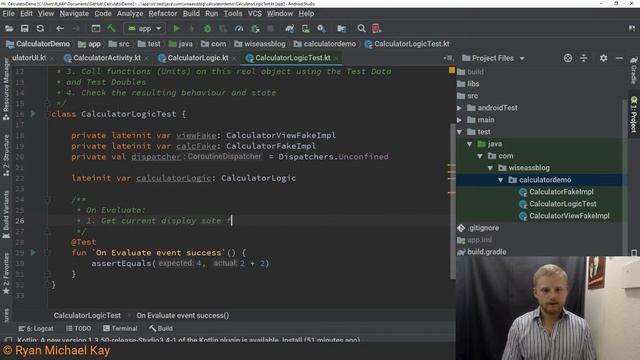Viewport: 640px width, 360px height.
Task: Click the CalculatorLogicTest breadcrumb below editor
Action: pos(87,316)
